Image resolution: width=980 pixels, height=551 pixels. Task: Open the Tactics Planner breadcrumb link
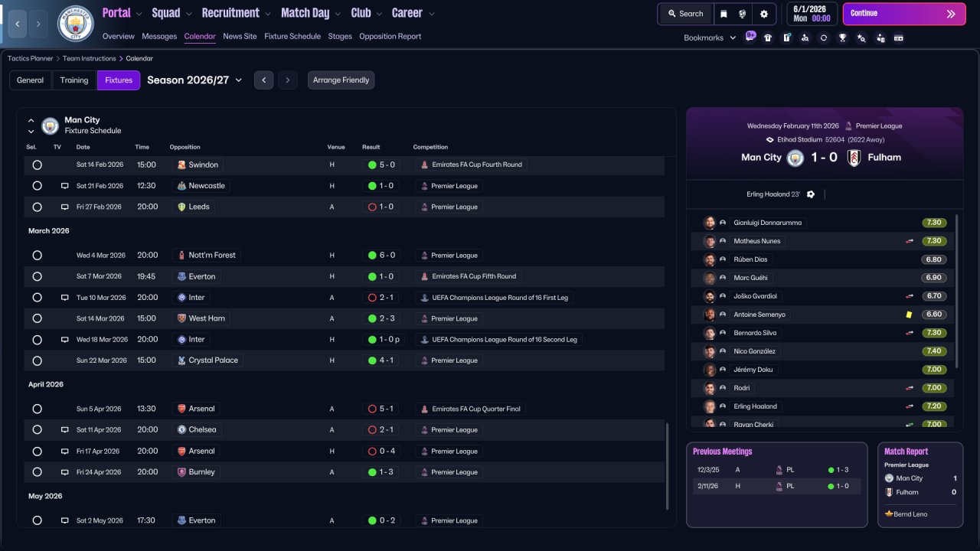(x=31, y=58)
